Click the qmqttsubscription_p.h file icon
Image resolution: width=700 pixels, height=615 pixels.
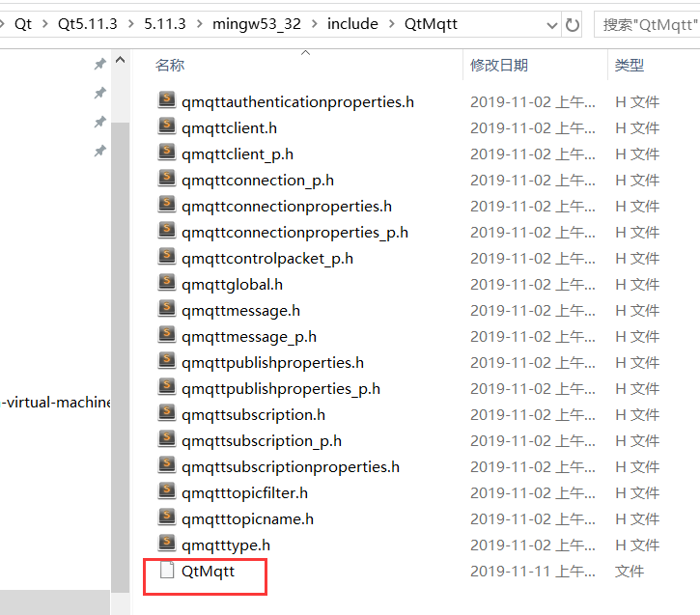point(167,438)
